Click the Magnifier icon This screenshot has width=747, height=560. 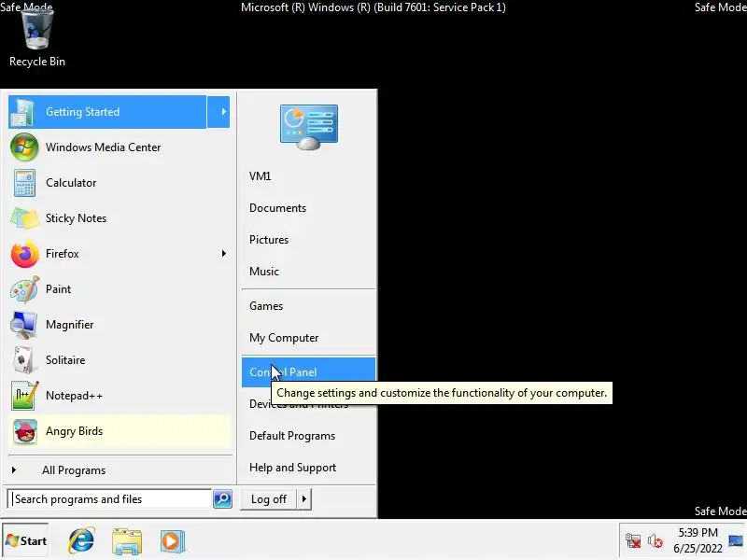click(23, 325)
